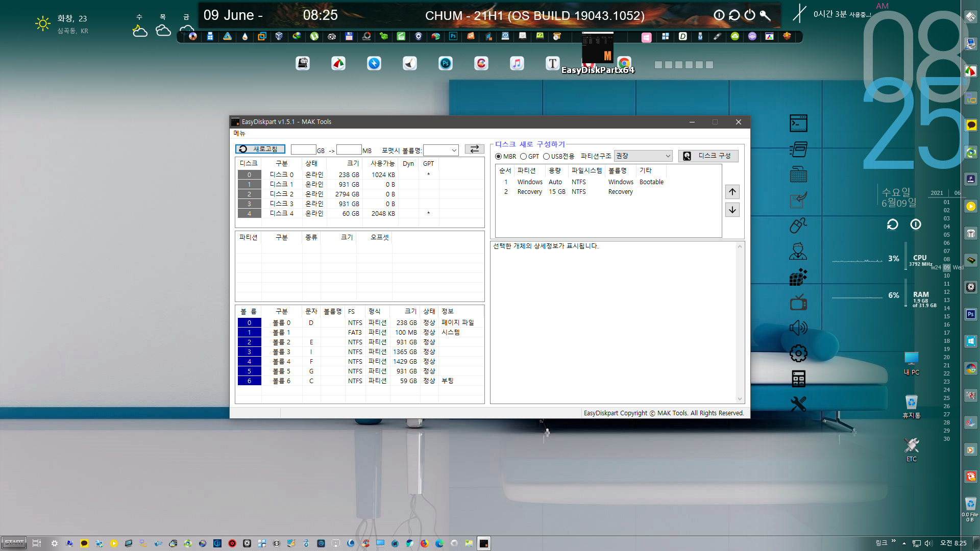The image size is (980, 551).
Task: Open the 내 PC desktop icon
Action: pyautogui.click(x=911, y=363)
